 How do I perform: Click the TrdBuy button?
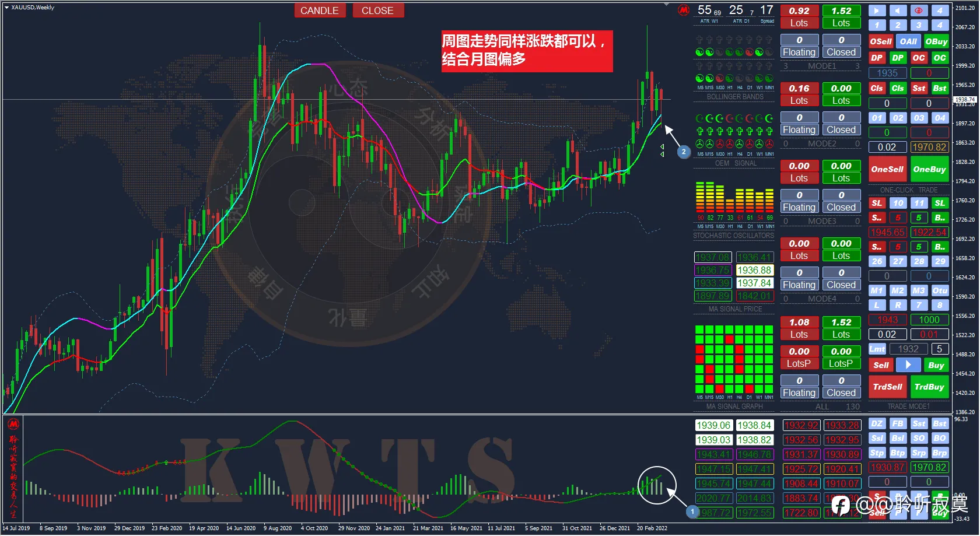pos(929,387)
